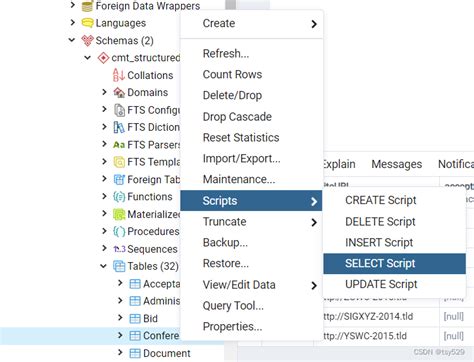474x362 pixels.
Task: Click the Foreign Data Wrappers icon
Action: [87, 6]
